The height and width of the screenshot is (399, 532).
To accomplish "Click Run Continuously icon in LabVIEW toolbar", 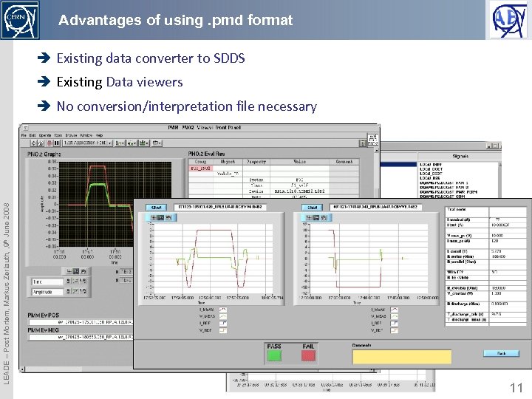I will click(x=41, y=143).
